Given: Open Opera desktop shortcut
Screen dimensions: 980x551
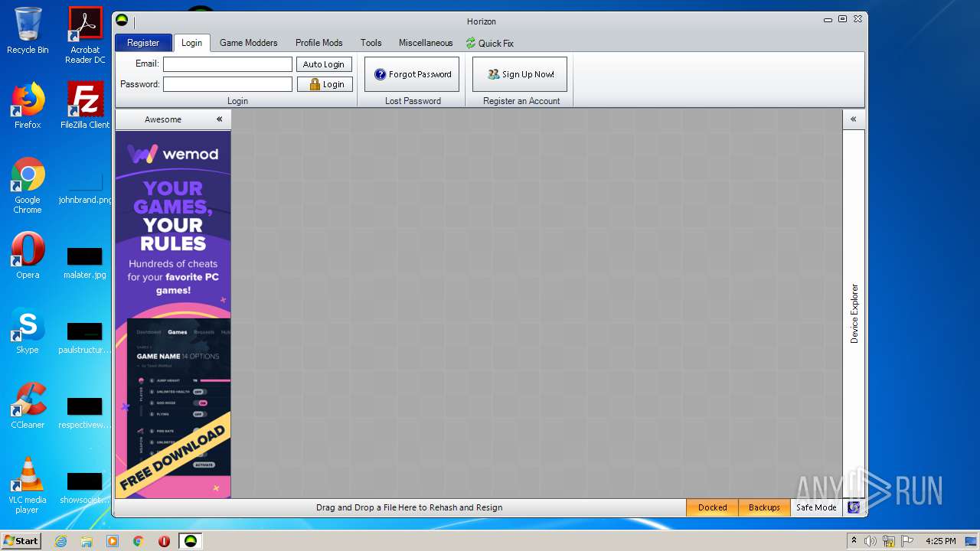Looking at the screenshot, I should (x=28, y=256).
